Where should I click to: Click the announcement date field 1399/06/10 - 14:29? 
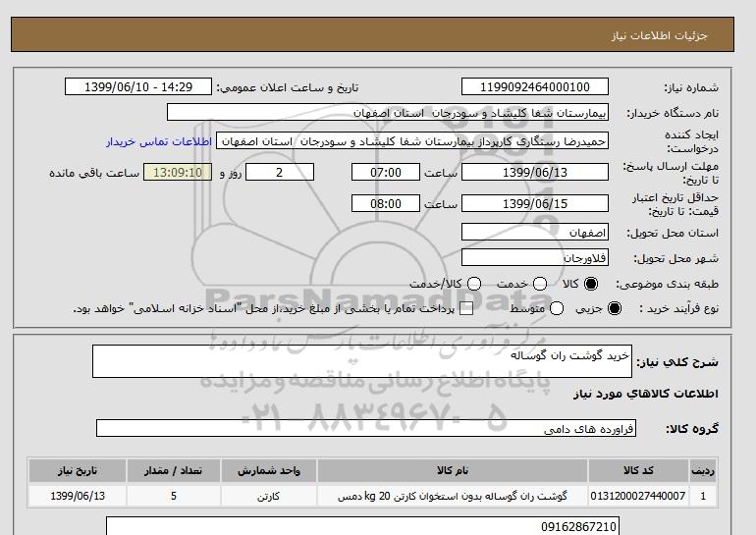(x=138, y=86)
